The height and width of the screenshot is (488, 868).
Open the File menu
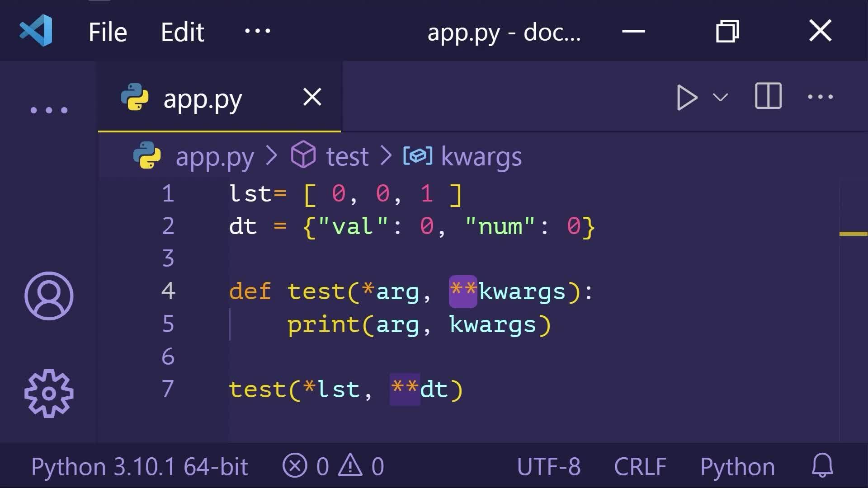[108, 32]
